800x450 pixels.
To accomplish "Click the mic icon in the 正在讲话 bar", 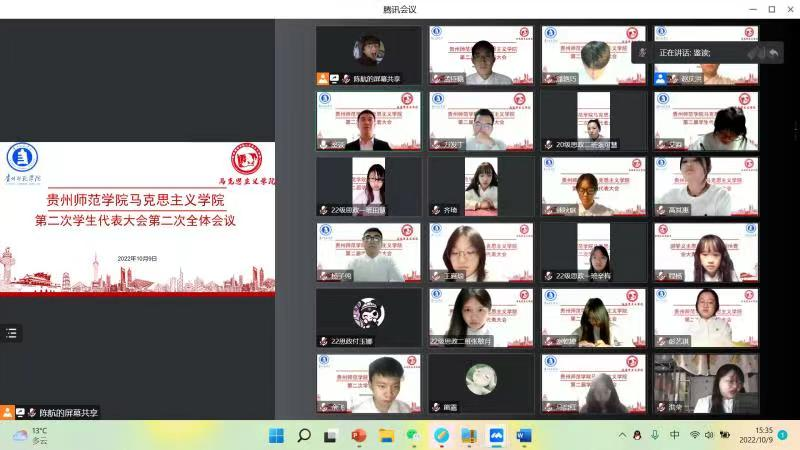I will 643,53.
